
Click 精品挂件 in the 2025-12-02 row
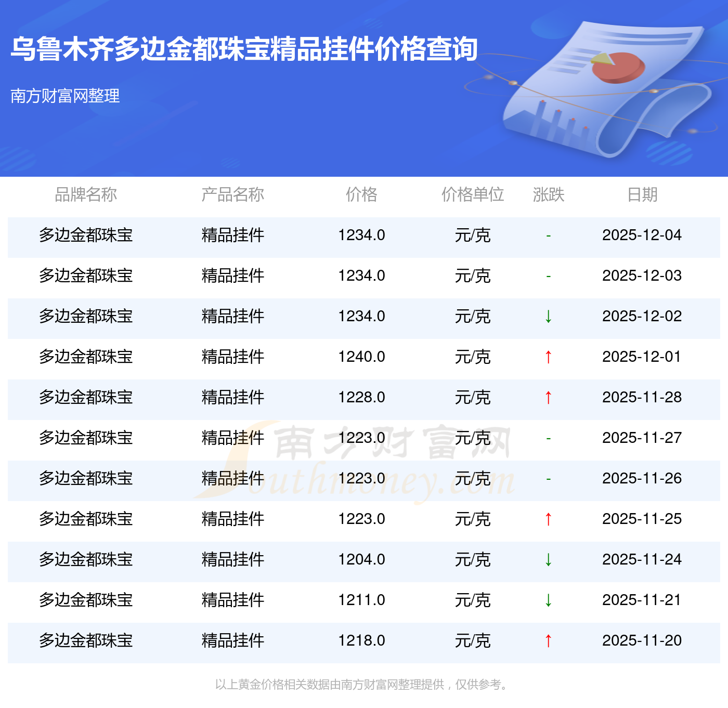tap(233, 316)
